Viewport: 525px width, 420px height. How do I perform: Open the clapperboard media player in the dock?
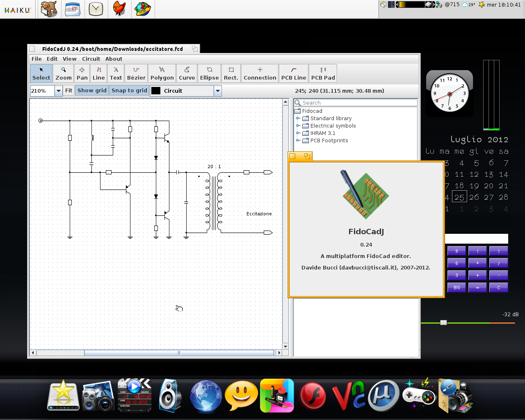pos(135,395)
